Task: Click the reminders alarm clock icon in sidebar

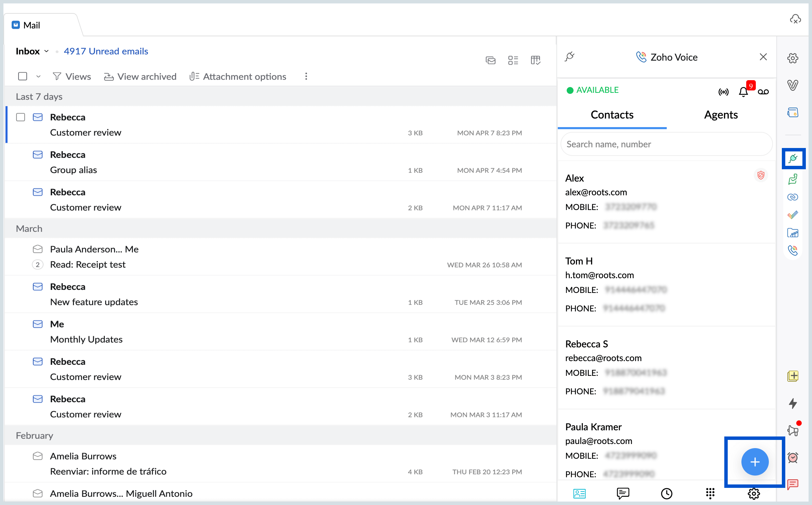Action: coord(793,457)
